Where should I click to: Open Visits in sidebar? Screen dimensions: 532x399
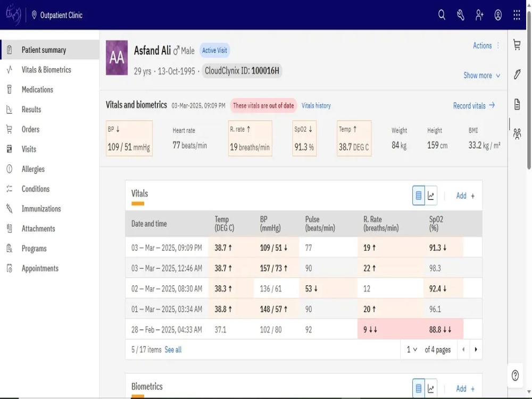click(50, 149)
